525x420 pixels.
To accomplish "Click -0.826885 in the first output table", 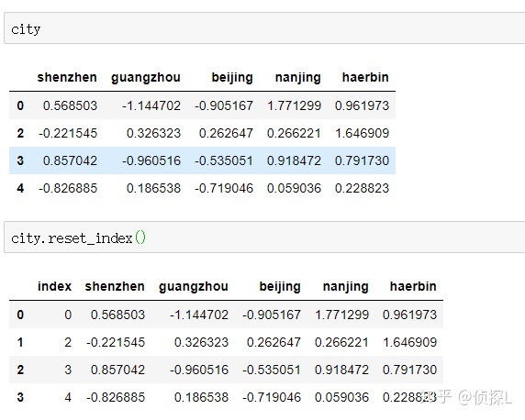I will (x=68, y=188).
